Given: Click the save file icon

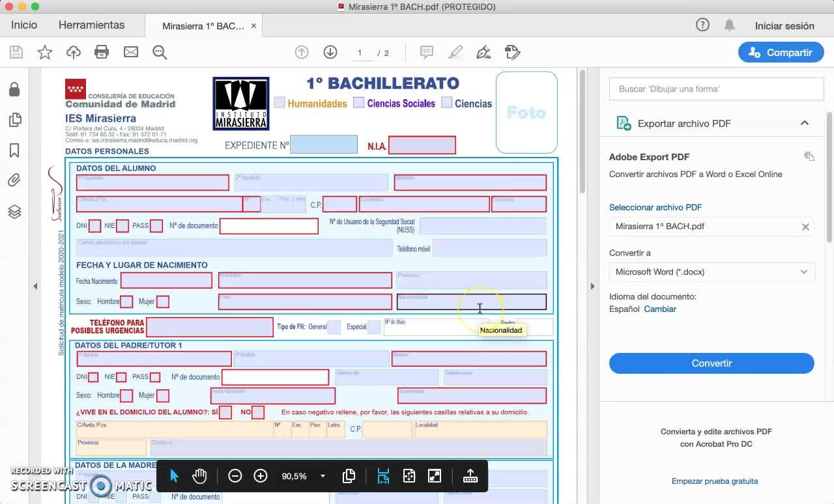Looking at the screenshot, I should (16, 53).
